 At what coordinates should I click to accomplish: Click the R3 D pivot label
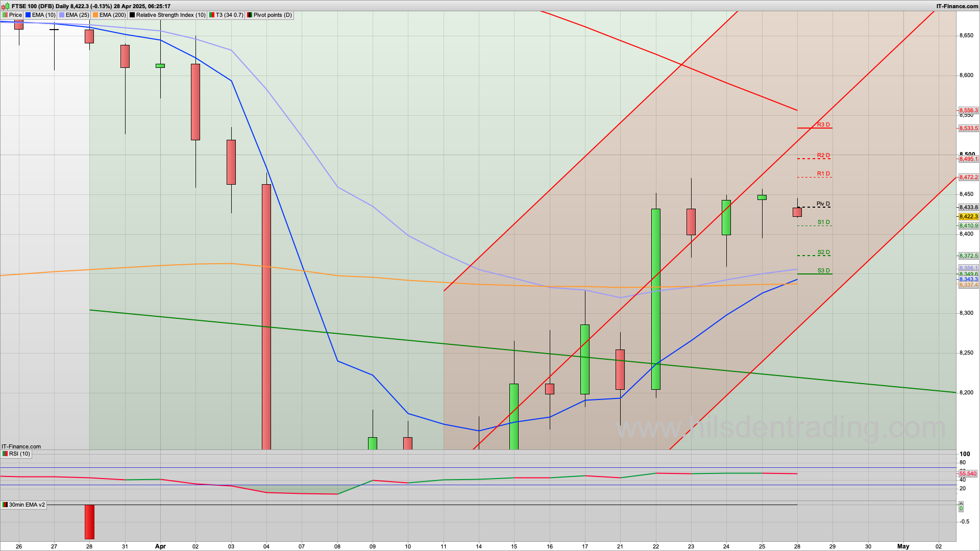(823, 124)
